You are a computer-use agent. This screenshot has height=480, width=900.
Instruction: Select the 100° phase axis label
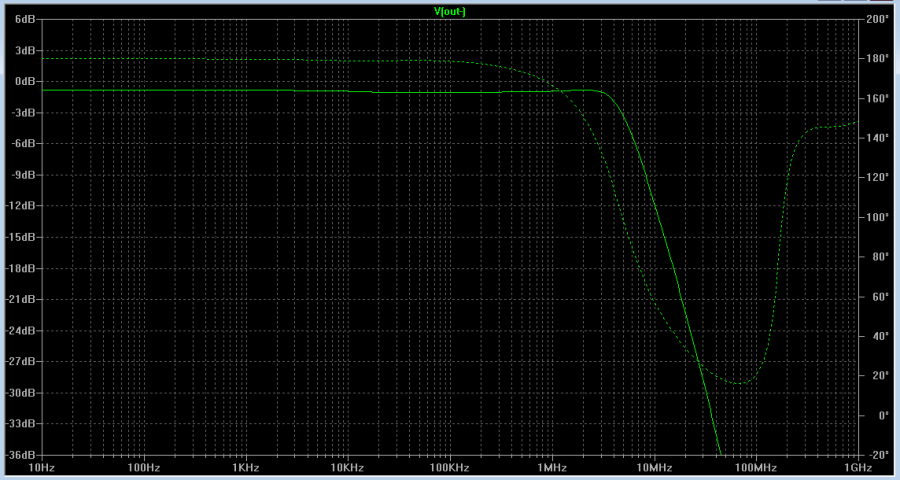tap(876, 217)
